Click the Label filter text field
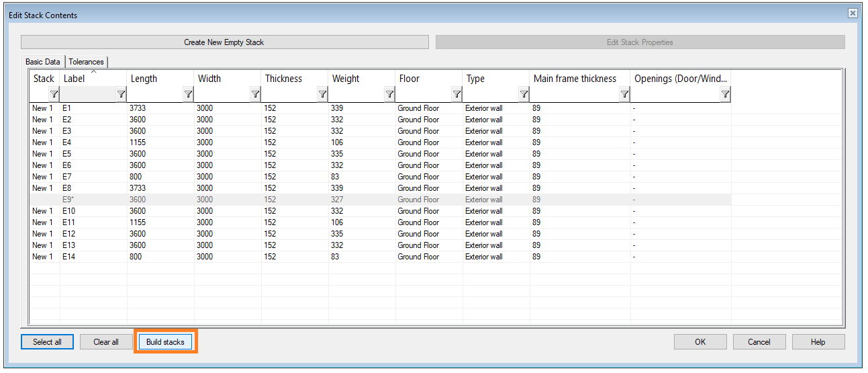This screenshot has height=373, width=868. coord(88,95)
